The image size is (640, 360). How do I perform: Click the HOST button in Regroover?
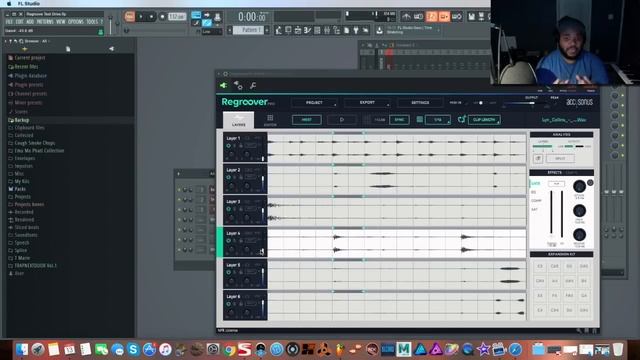pos(307,120)
